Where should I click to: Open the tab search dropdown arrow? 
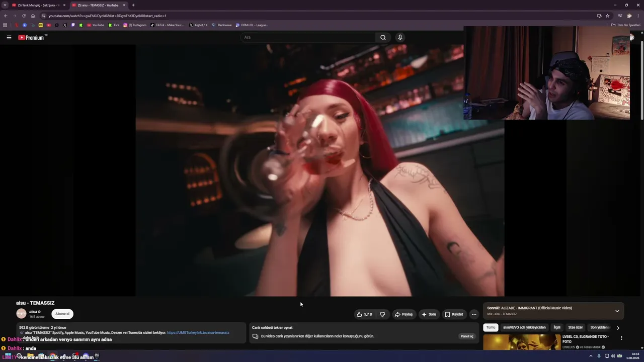click(x=5, y=5)
